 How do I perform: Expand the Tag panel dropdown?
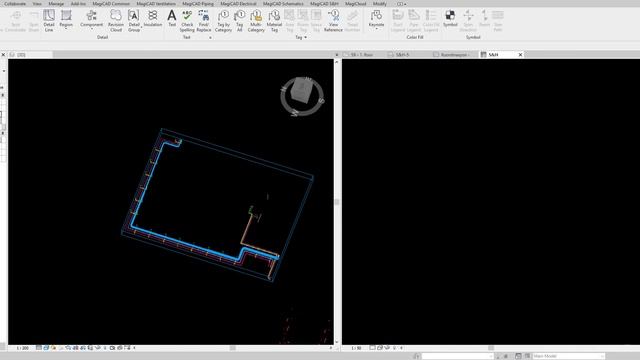(301, 37)
